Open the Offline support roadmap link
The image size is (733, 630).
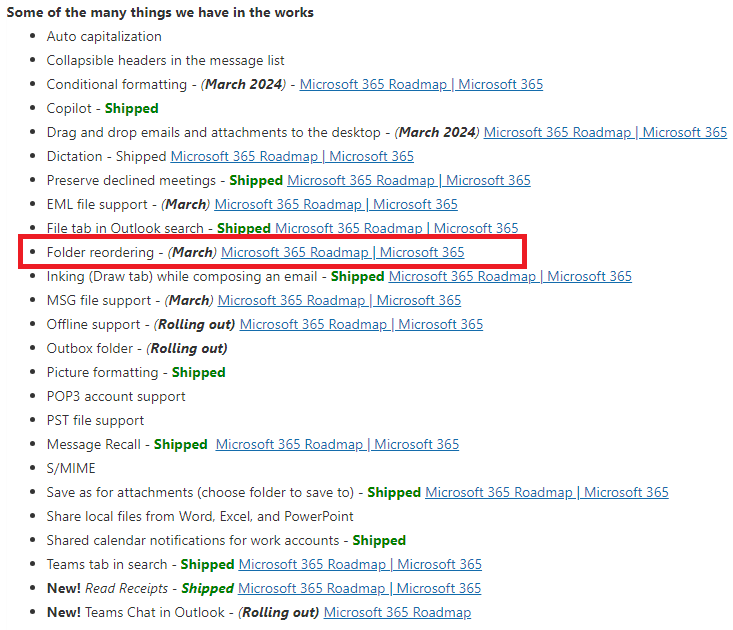coord(361,324)
